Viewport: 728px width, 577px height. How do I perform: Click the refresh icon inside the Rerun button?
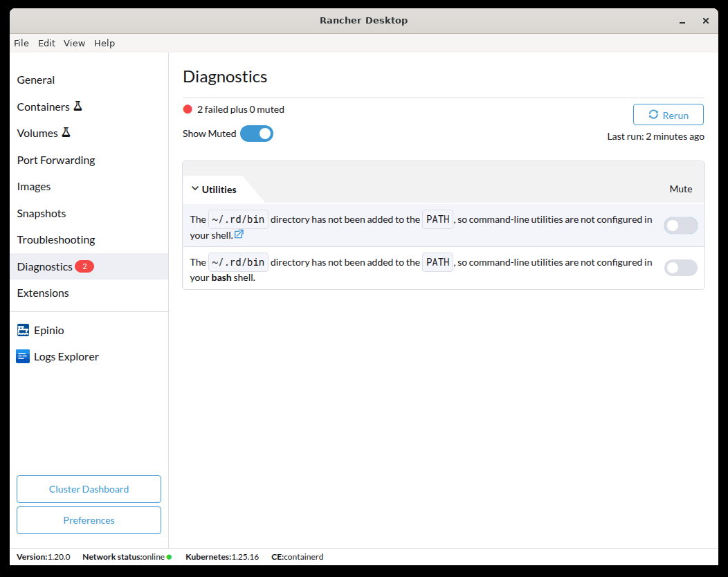[x=653, y=114]
